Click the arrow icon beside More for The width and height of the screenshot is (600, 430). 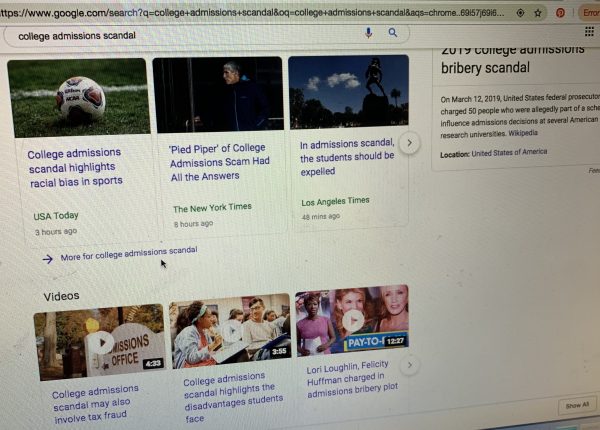(47, 259)
